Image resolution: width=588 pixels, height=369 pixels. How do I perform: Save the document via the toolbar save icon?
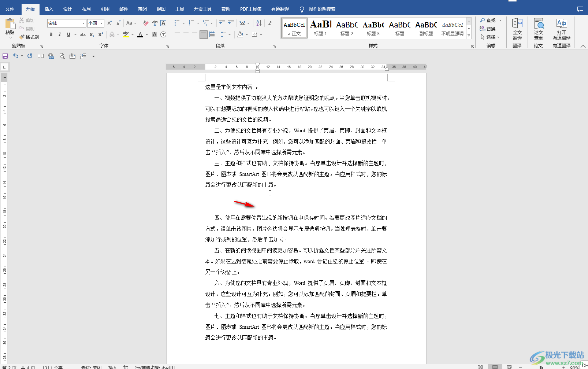tap(5, 56)
